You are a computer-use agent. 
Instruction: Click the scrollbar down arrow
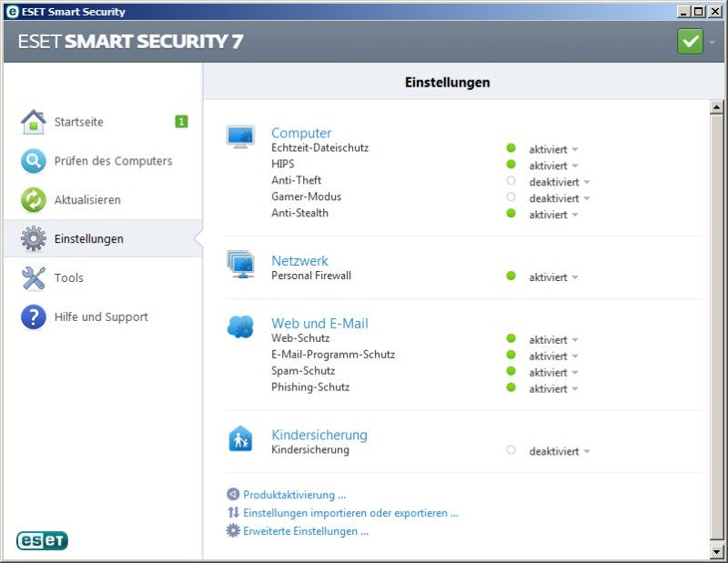click(716, 551)
